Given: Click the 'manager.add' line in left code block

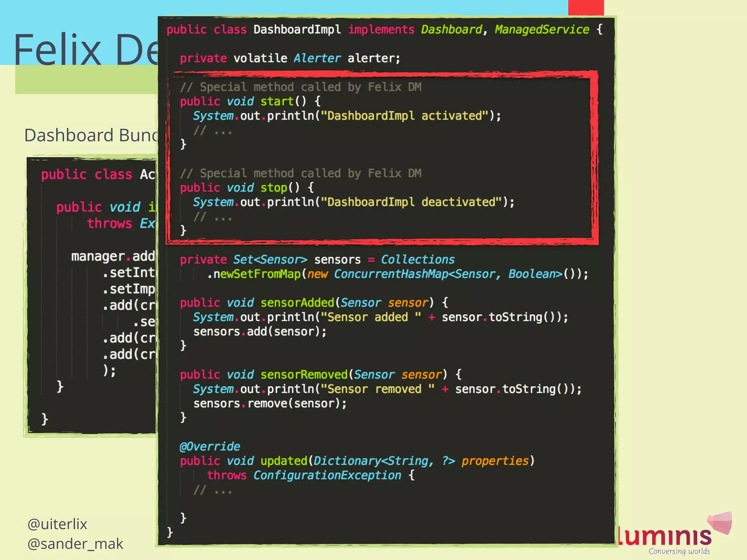Looking at the screenshot, I should click(113, 256).
